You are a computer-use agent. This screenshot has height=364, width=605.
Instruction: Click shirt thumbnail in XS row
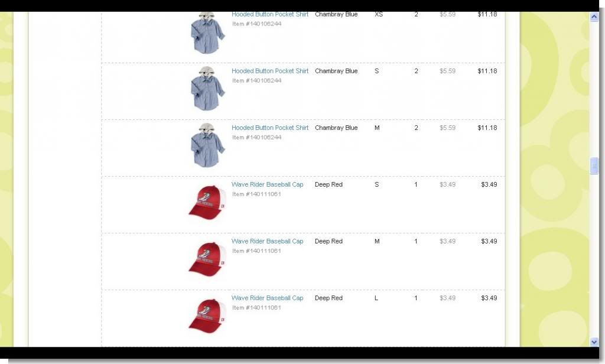tap(207, 33)
